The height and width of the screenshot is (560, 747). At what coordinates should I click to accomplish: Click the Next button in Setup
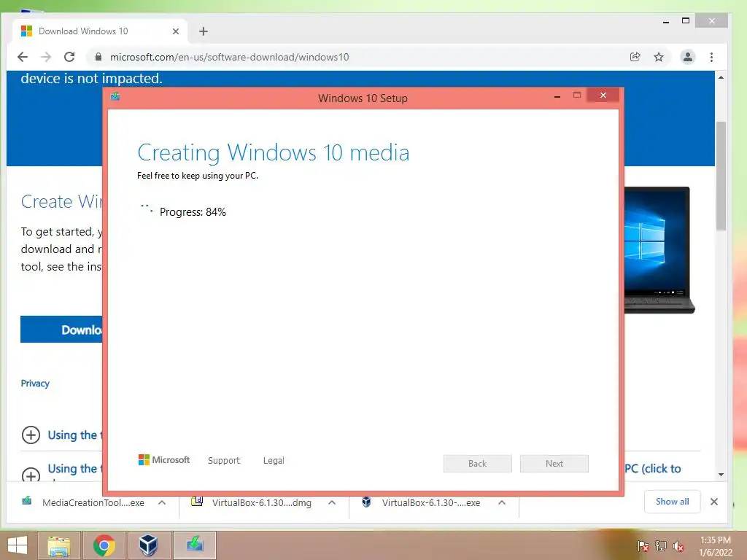click(554, 464)
